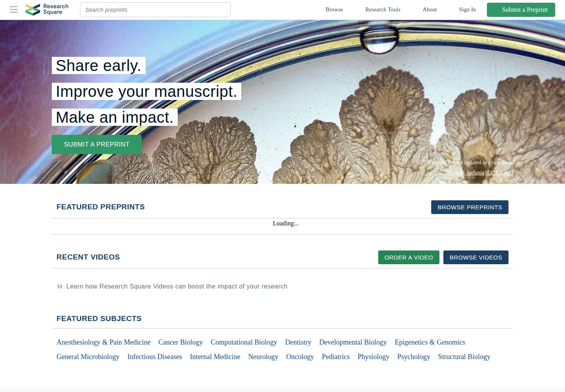
Task: Click the double-chevron icon beside Learn how
Action: [60, 287]
